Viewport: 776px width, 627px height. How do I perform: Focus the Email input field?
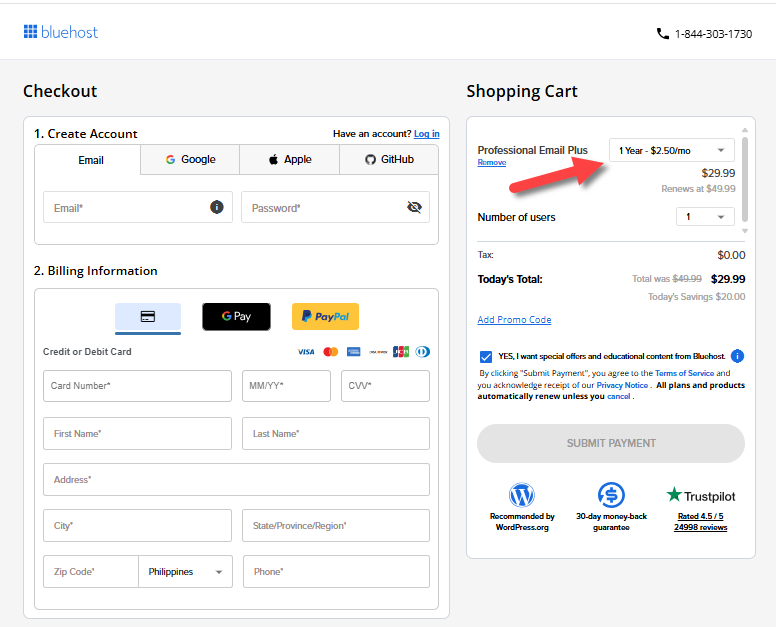click(138, 207)
